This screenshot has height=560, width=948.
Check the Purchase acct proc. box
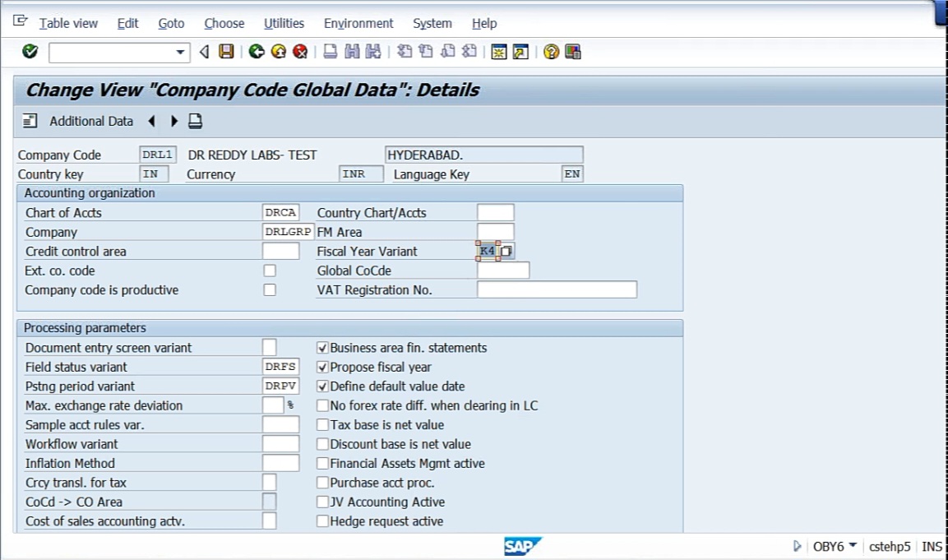pyautogui.click(x=322, y=483)
